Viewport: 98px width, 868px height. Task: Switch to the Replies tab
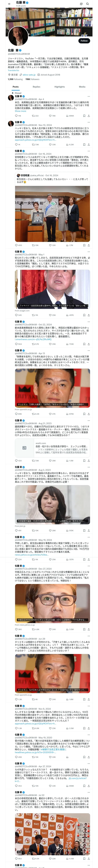[x=36, y=87]
